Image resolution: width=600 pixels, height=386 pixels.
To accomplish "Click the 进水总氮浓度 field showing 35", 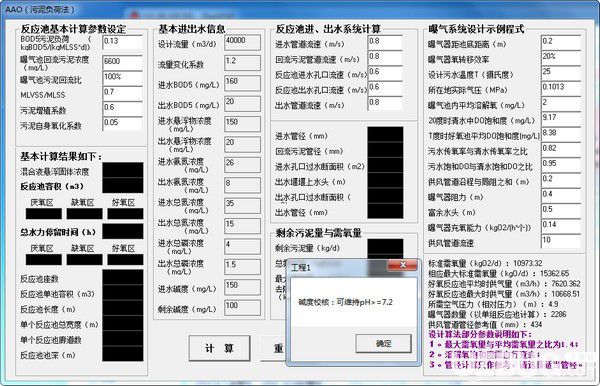I will [243, 205].
